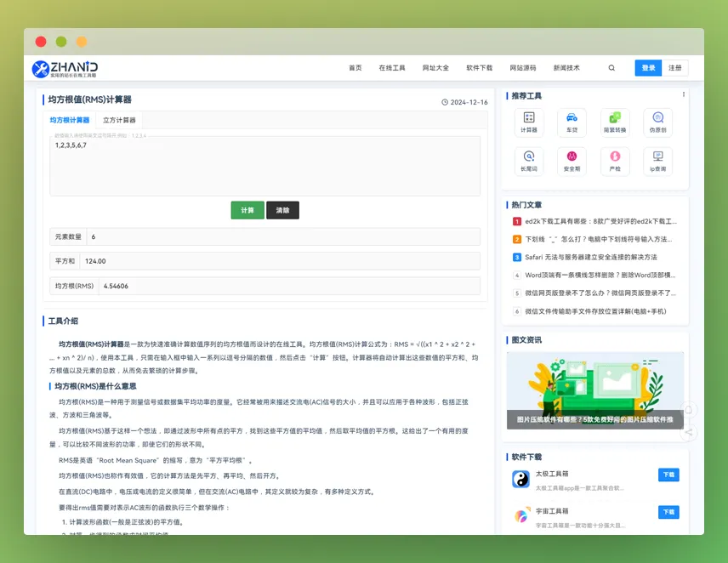Open the 宇宙工具箱 software title
The image size is (728, 563).
[552, 511]
